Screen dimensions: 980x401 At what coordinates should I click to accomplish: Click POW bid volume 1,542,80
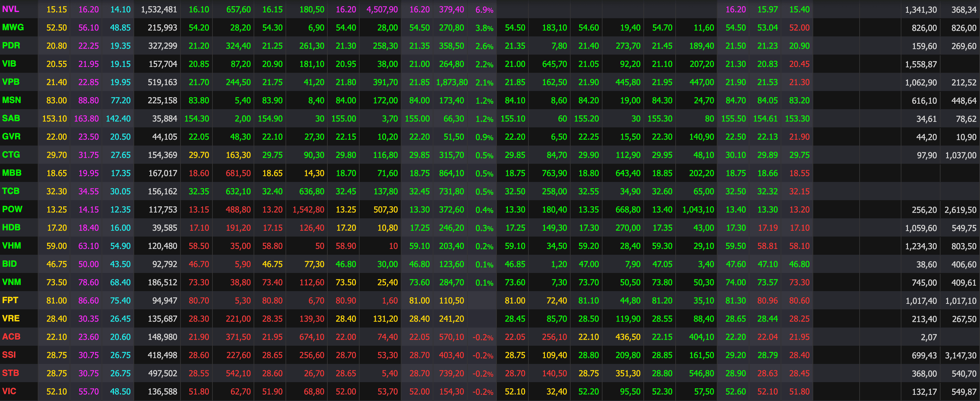[x=308, y=209]
